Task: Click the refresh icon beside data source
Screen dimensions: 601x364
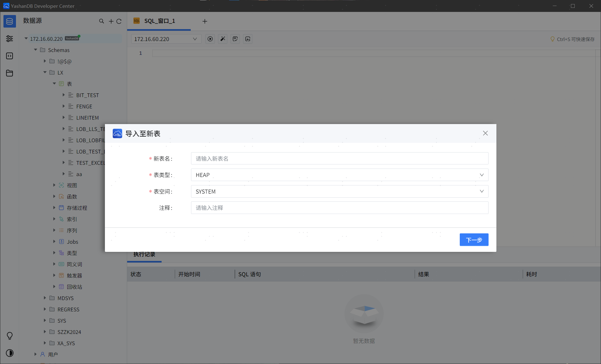Action: click(x=119, y=21)
